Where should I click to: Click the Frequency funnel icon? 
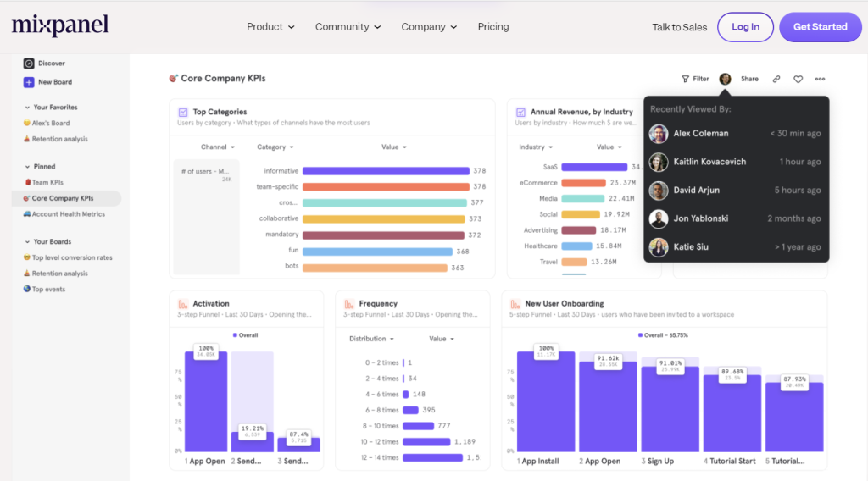pos(348,304)
